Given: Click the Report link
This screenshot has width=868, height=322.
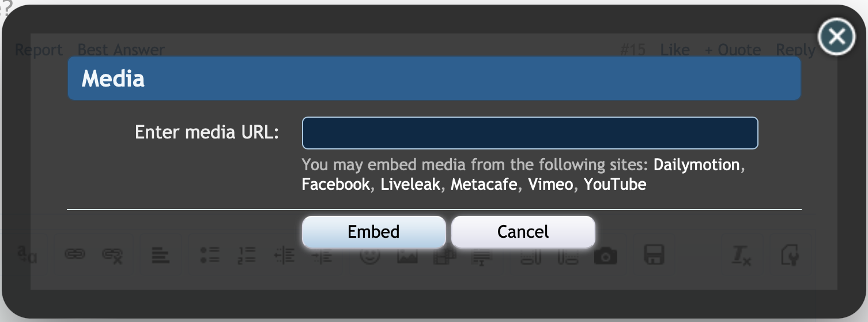Looking at the screenshot, I should point(39,50).
